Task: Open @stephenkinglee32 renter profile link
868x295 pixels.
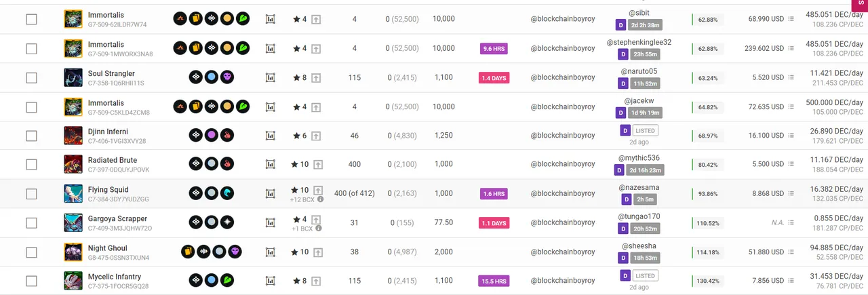Action: click(639, 42)
